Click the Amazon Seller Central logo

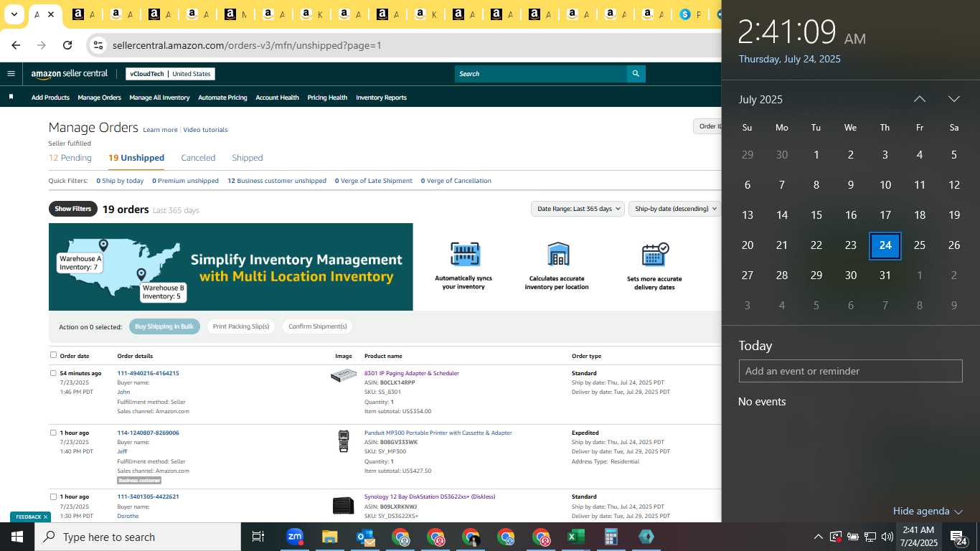[69, 73]
